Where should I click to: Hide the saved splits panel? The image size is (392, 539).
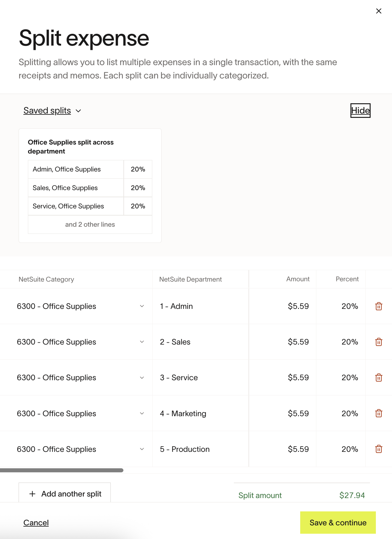[x=360, y=111]
